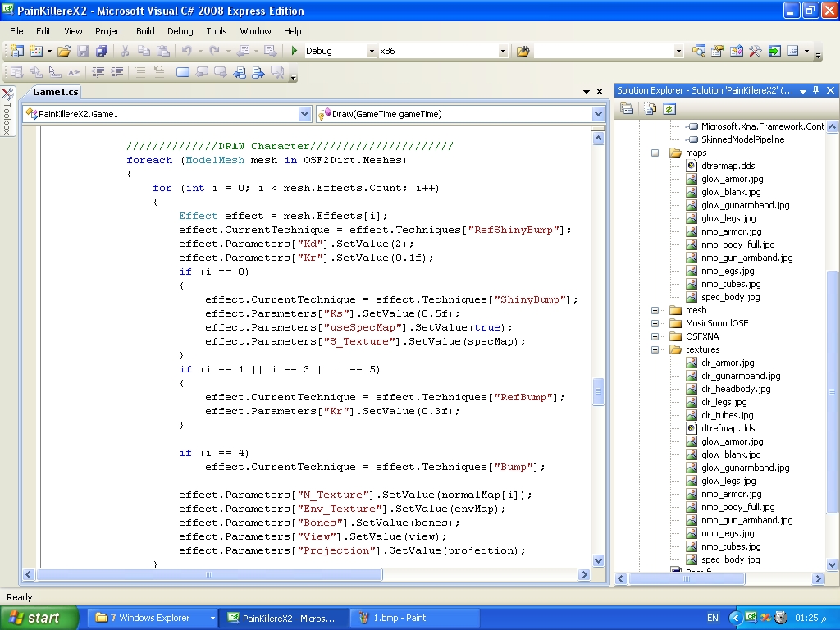Open the File menu
This screenshot has height=630, width=840.
[16, 31]
